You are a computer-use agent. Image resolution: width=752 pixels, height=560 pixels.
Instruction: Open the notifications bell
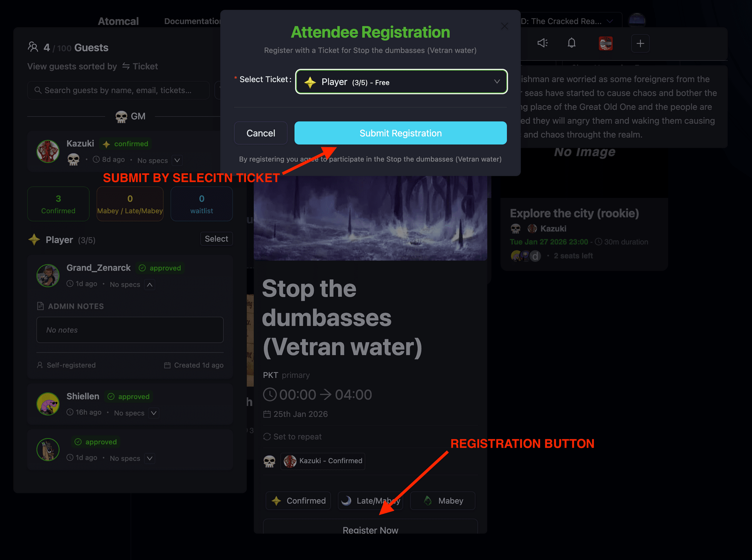(x=572, y=43)
